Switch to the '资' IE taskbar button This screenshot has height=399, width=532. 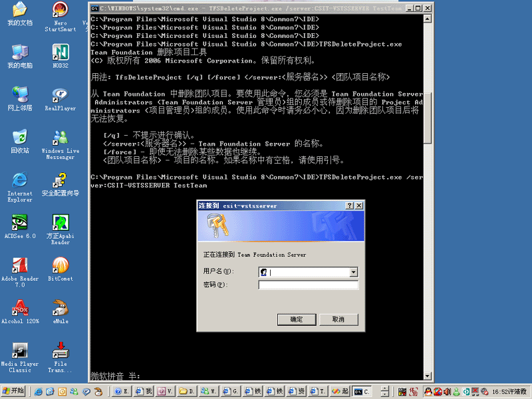295,392
